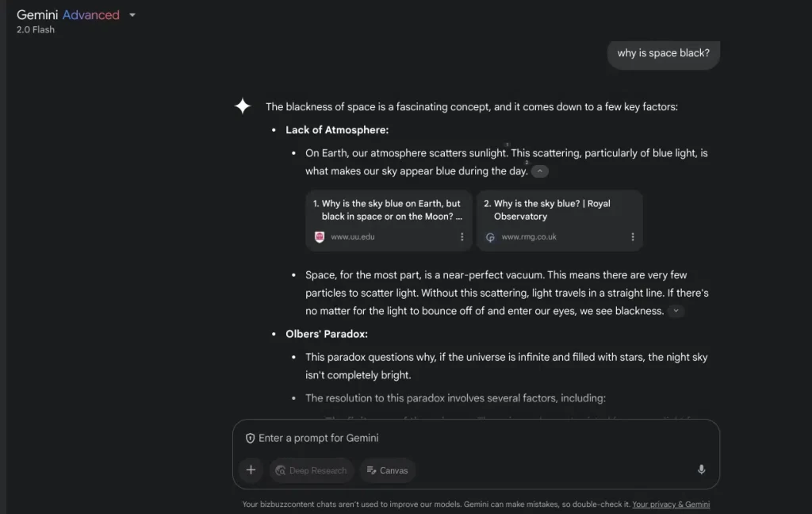Click the 'Enter a prompt for Gemini' field
Screen dimensions: 812x514
476,439
